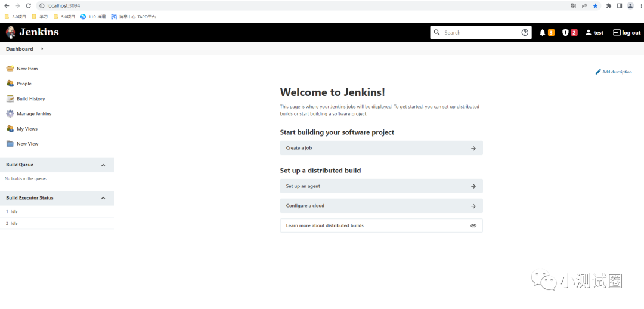644x309 pixels.
Task: Click the Set up an agent button
Action: pyautogui.click(x=381, y=186)
